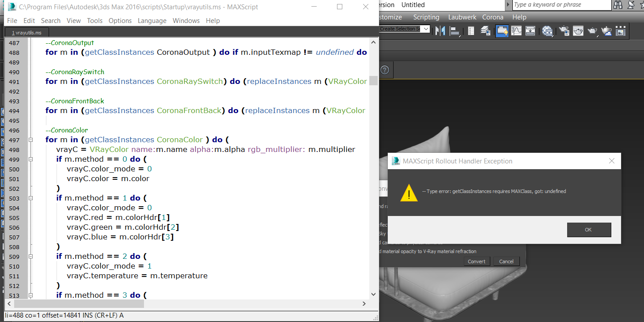
Task: Collapse the code fold at line 497
Action: click(30, 140)
